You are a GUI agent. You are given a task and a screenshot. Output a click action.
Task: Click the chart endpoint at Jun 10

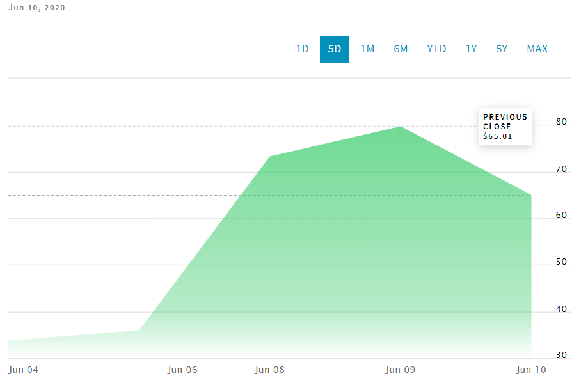[x=531, y=195]
